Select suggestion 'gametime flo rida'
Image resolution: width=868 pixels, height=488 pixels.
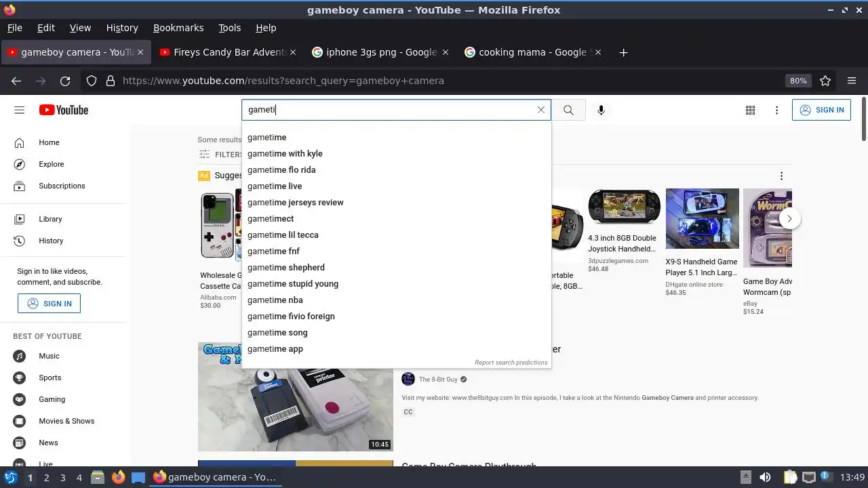pos(396,170)
